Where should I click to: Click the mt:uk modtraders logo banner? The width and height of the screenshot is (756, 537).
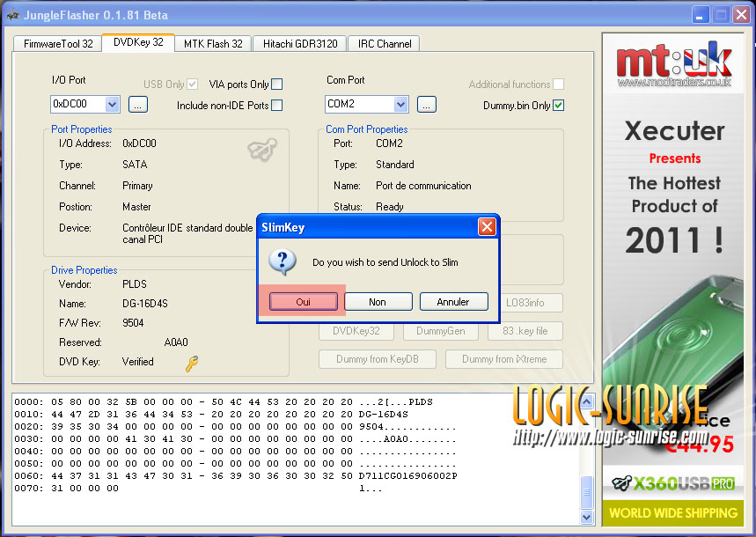(x=673, y=64)
